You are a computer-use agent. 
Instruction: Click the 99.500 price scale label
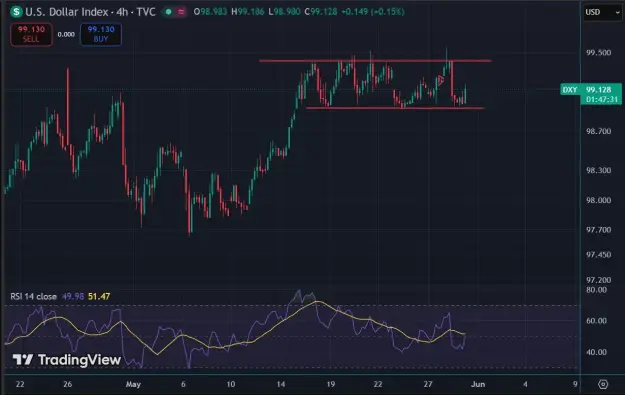(x=598, y=53)
